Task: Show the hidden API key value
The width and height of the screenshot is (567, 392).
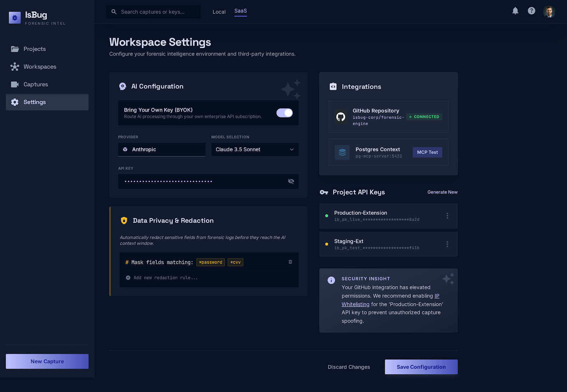Action: click(x=291, y=181)
